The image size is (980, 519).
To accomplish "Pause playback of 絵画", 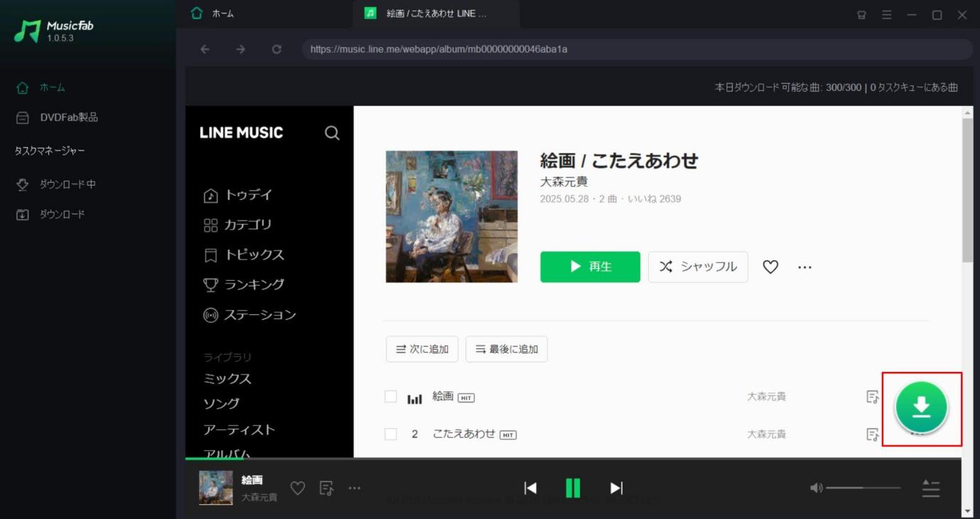I will 573,488.
